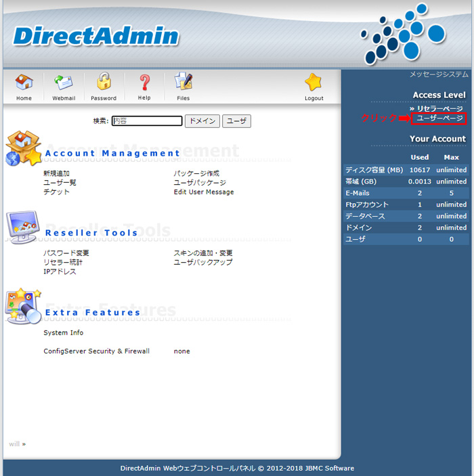The image size is (474, 476).
Task: Open ユーザパッケージ link
Action: [x=200, y=182]
